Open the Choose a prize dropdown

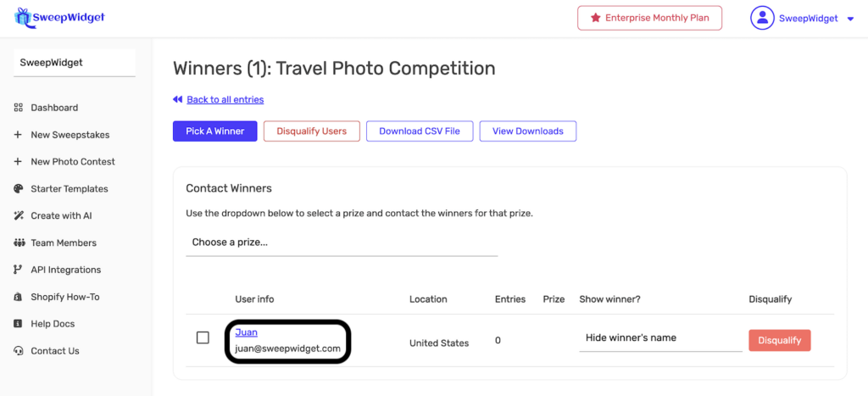[342, 243]
